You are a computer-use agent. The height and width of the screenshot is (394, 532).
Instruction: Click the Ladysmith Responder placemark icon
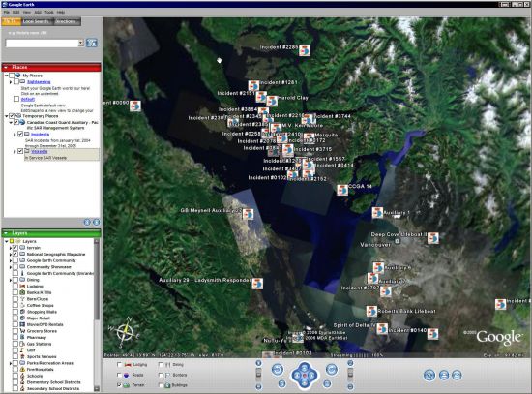[257, 284]
